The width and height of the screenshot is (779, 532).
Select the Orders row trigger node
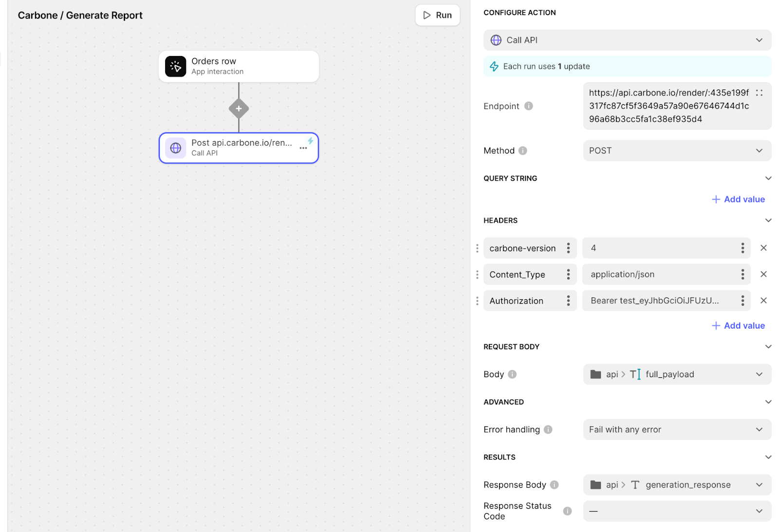pos(239,66)
